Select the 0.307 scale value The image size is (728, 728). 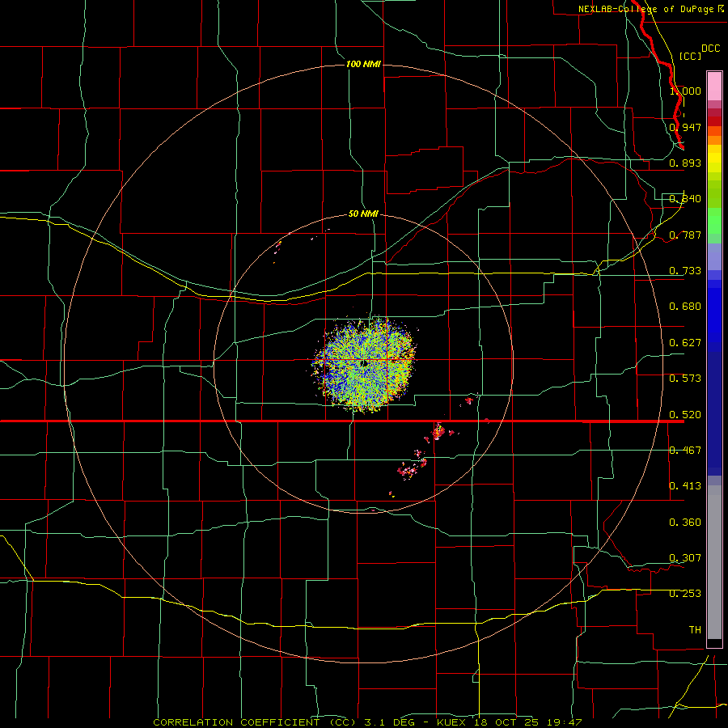(x=685, y=558)
